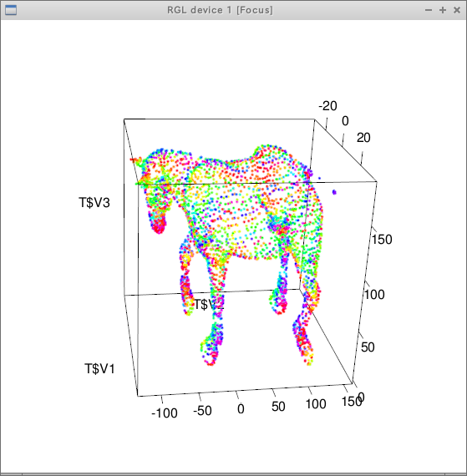
Task: Click the T$V1 axis label
Action: [100, 369]
